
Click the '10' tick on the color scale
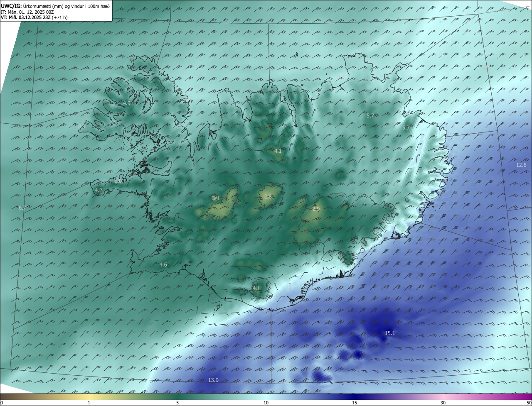(266, 403)
